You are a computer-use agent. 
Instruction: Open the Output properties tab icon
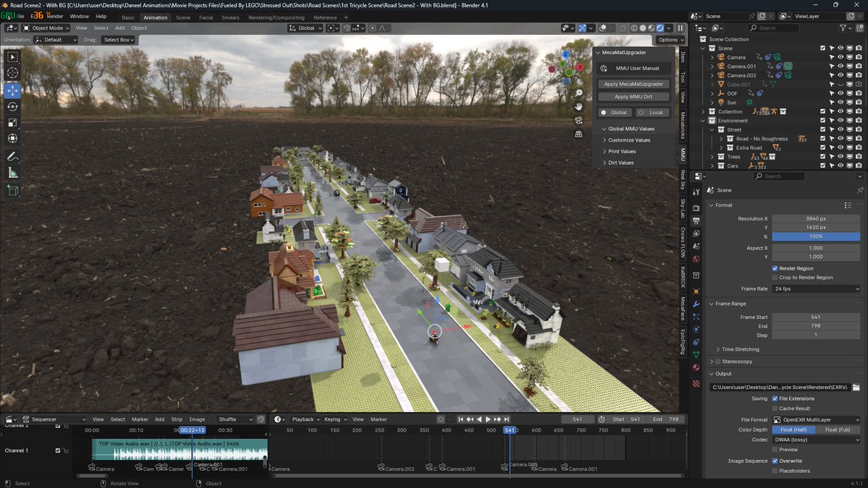[x=696, y=221]
